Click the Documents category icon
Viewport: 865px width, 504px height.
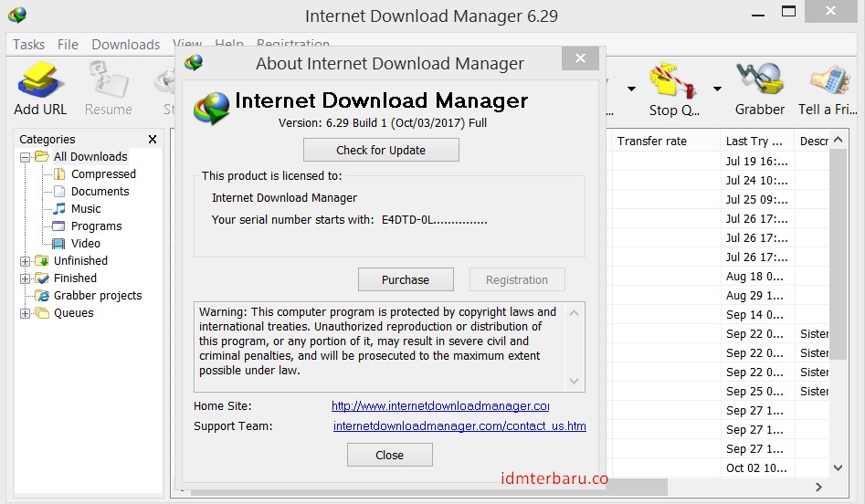59,192
